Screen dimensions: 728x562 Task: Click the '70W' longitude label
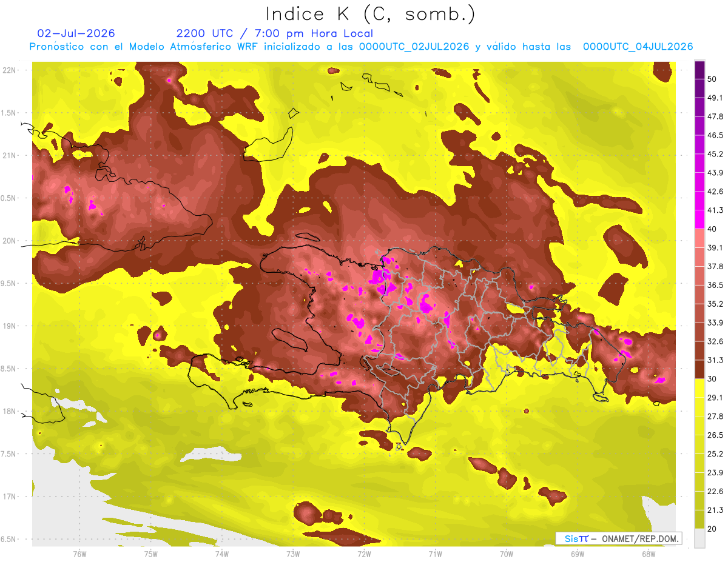507,554
